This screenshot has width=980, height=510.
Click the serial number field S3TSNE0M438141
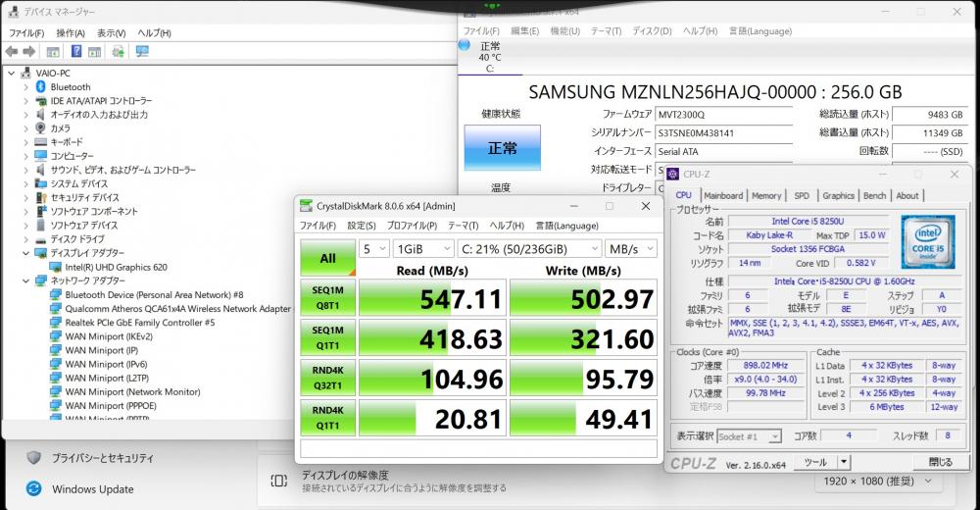724,132
